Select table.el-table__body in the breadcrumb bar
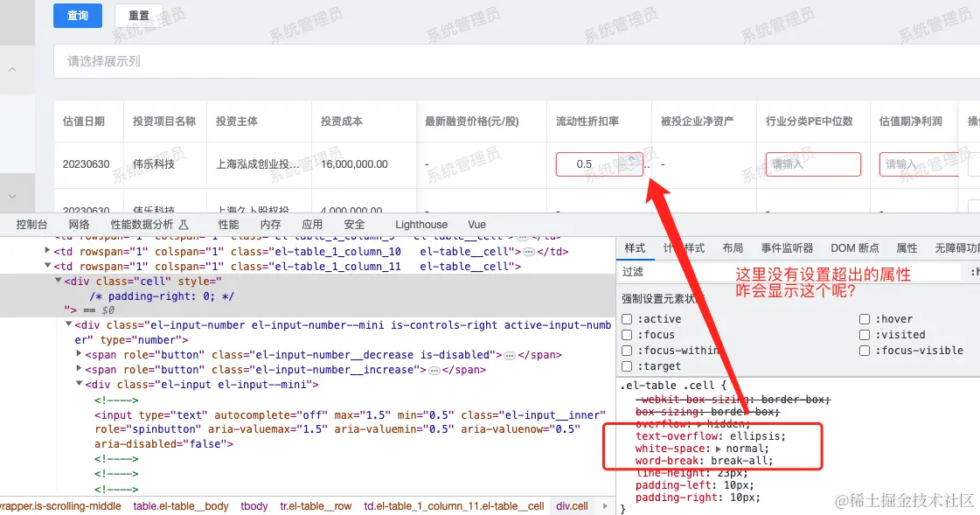The height and width of the screenshot is (515, 980). point(181,506)
